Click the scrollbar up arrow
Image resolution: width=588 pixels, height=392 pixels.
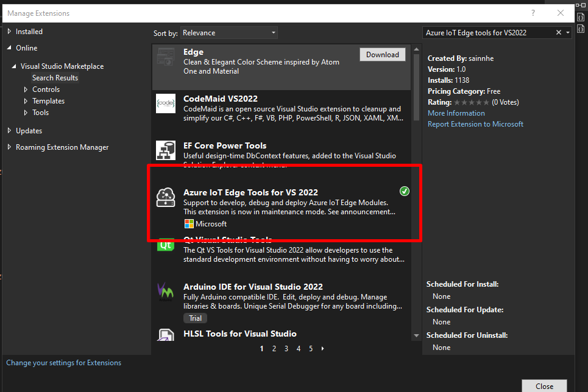coord(416,49)
